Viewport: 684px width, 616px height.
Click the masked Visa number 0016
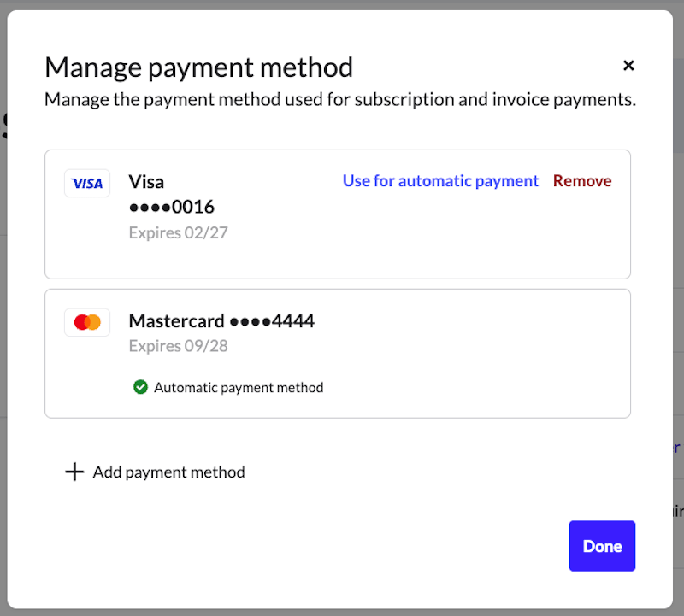170,207
